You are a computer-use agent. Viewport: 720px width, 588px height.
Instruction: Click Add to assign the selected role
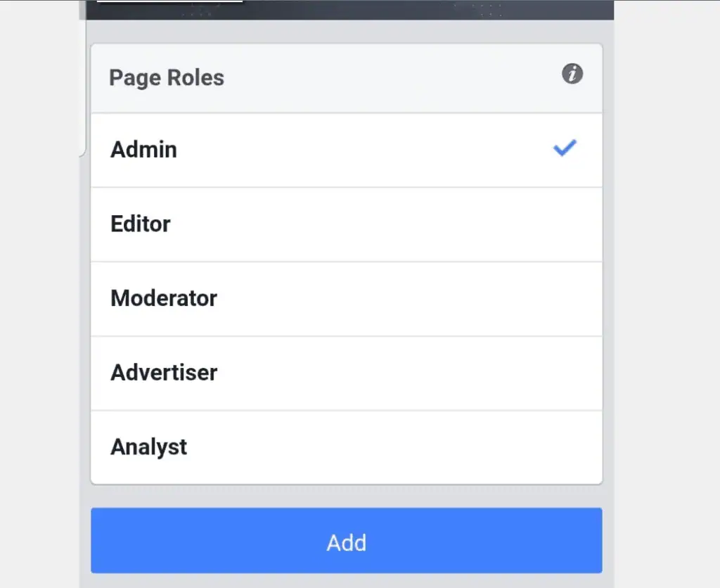(x=346, y=542)
